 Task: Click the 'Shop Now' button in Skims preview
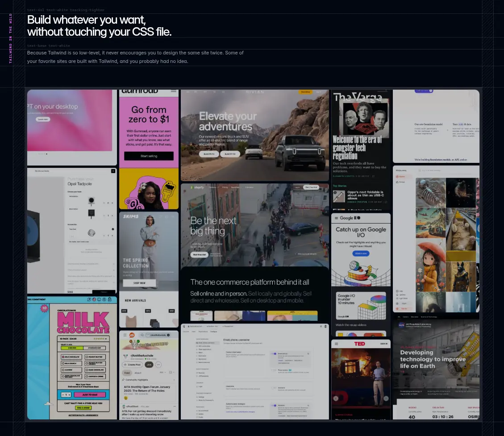pos(139,283)
